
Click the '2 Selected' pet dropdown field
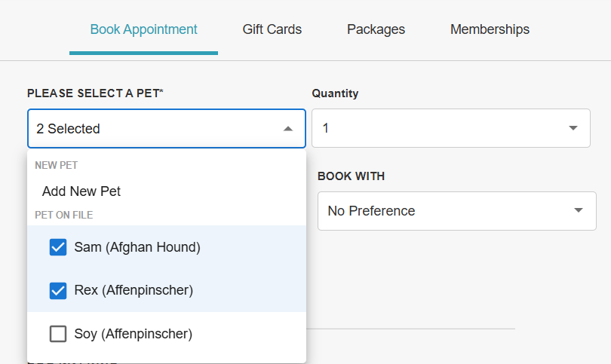pyautogui.click(x=151, y=129)
